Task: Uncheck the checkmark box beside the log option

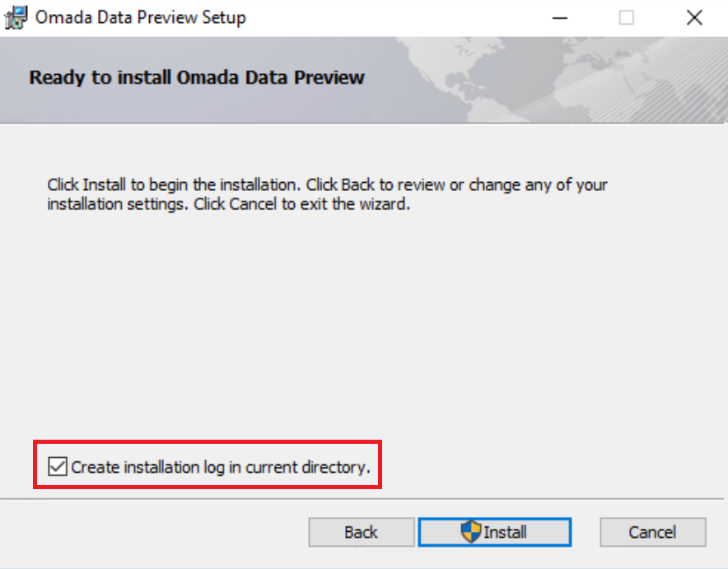Action: click(x=58, y=466)
